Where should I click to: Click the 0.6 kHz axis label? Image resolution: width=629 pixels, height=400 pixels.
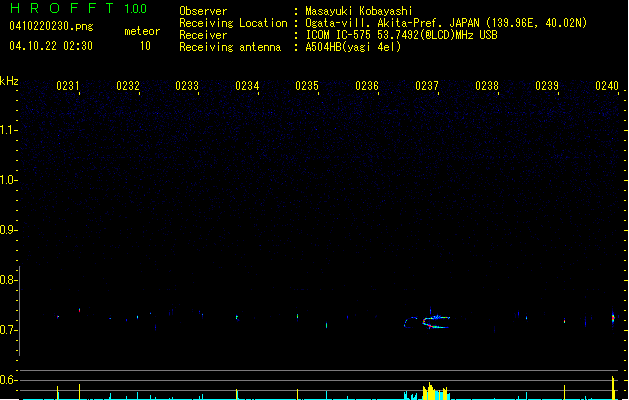pyautogui.click(x=8, y=380)
